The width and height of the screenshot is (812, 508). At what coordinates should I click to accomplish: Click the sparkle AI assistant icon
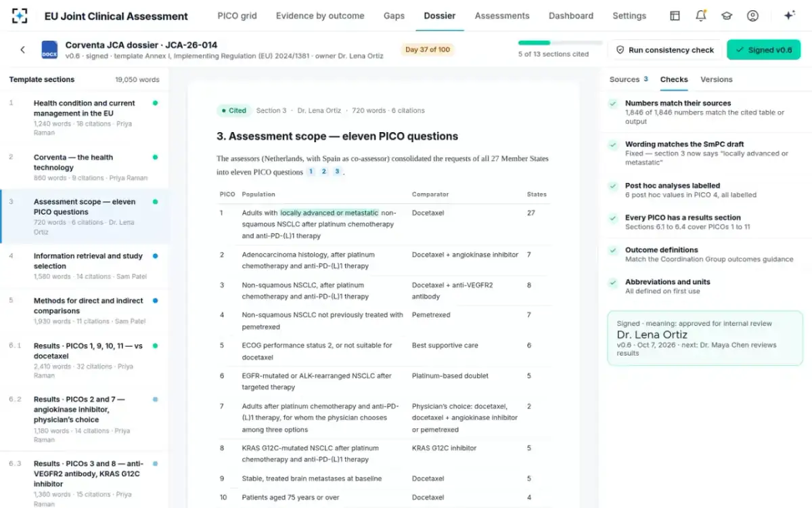(x=789, y=16)
